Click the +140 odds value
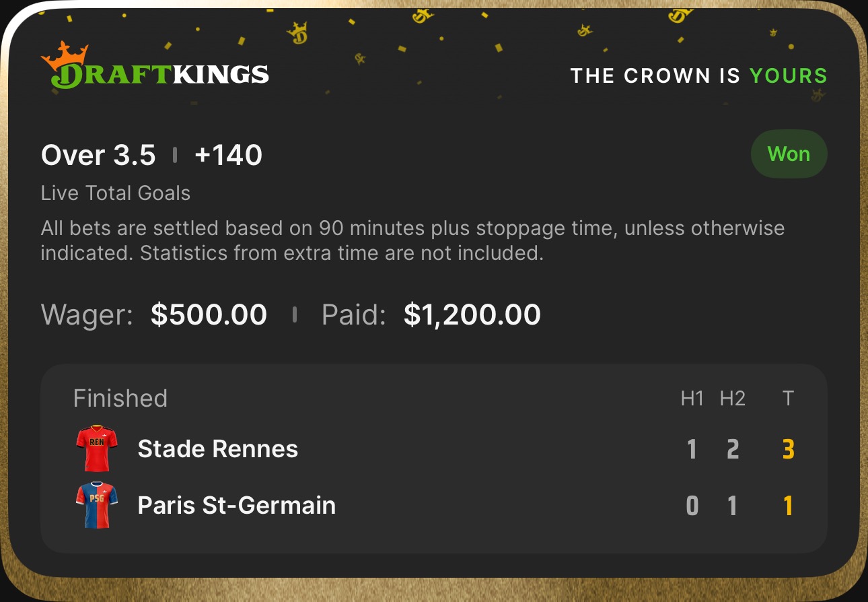This screenshot has height=602, width=868. (x=228, y=156)
